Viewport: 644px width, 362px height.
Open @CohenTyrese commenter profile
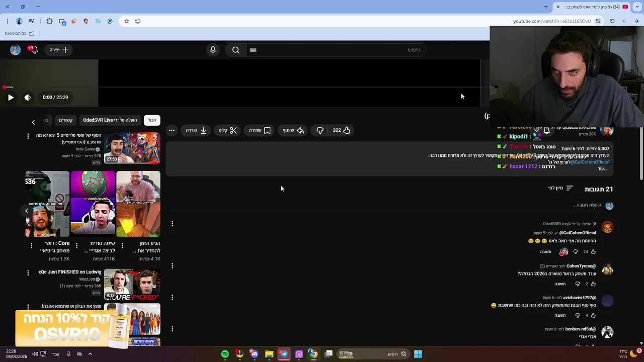(x=581, y=266)
